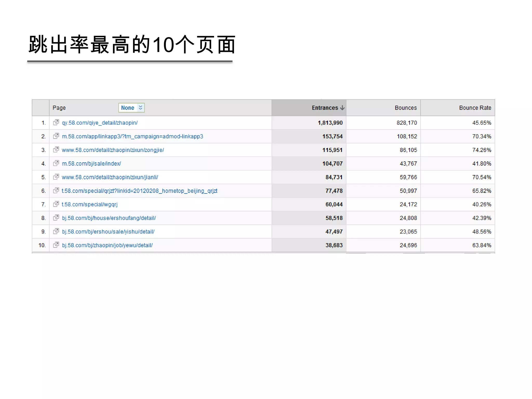Open www.58.com/detail/zhaopin/zixun/jianli/ link
The width and height of the screenshot is (532, 399).
point(110,177)
